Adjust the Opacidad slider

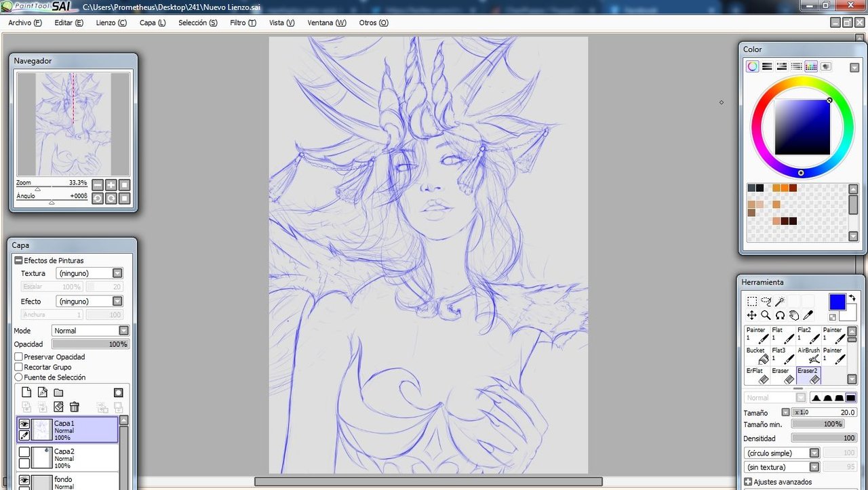tap(90, 344)
